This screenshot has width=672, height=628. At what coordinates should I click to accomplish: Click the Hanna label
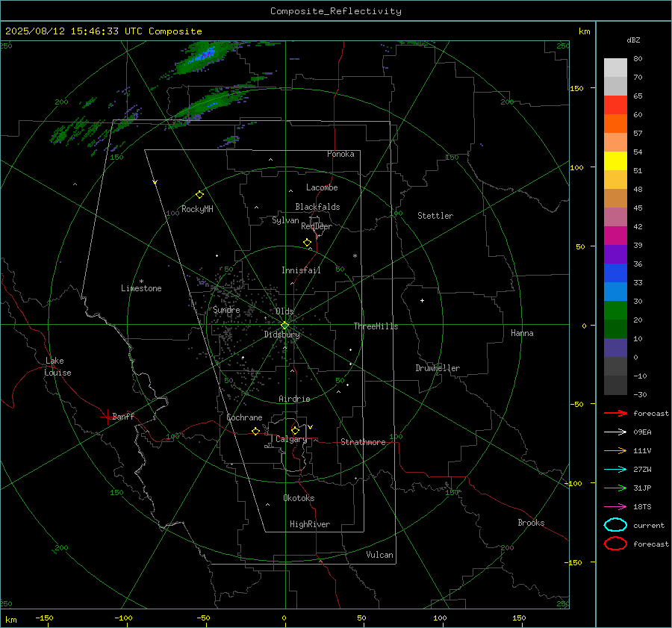click(x=522, y=333)
